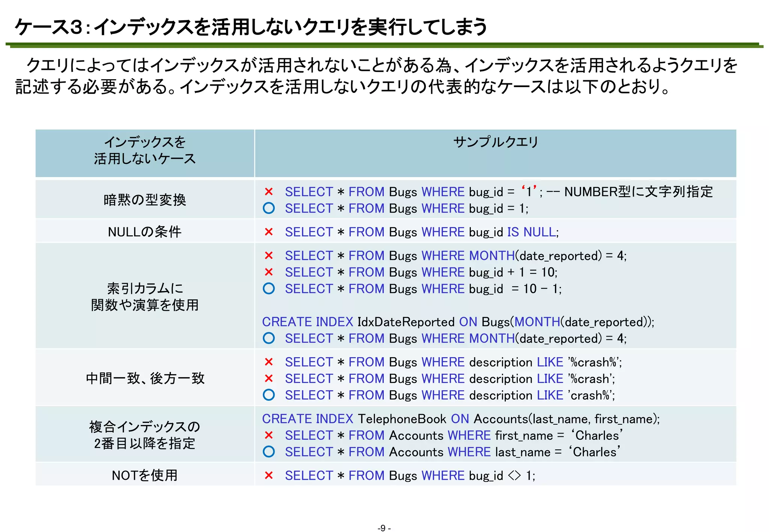Click red X beside first_name = 'Charles' query
The width and height of the screenshot is (769, 532).
(x=268, y=435)
